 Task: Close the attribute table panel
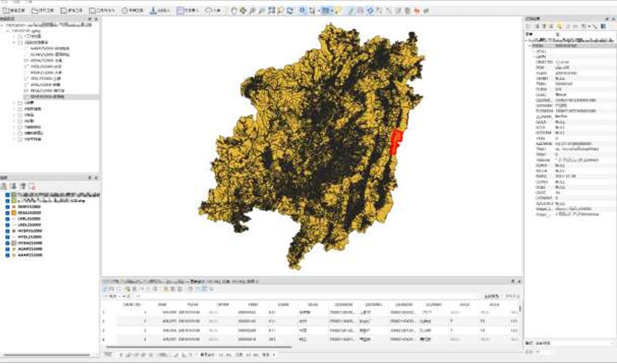click(x=519, y=282)
